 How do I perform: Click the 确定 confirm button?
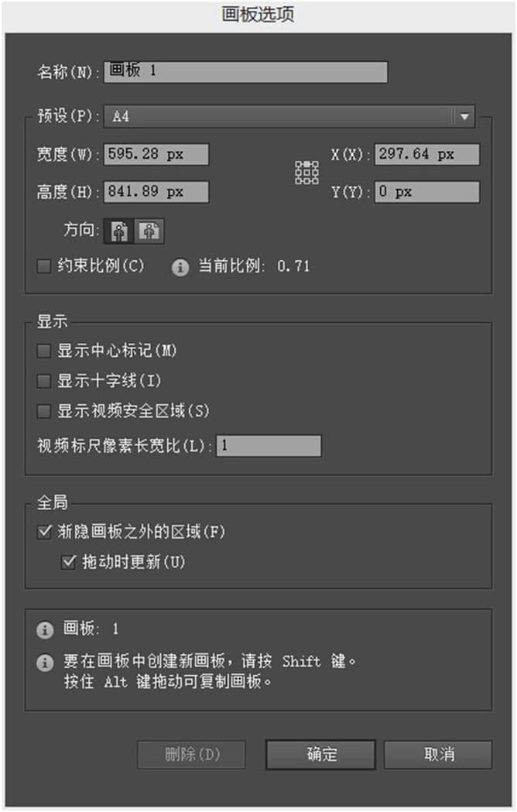click(320, 755)
